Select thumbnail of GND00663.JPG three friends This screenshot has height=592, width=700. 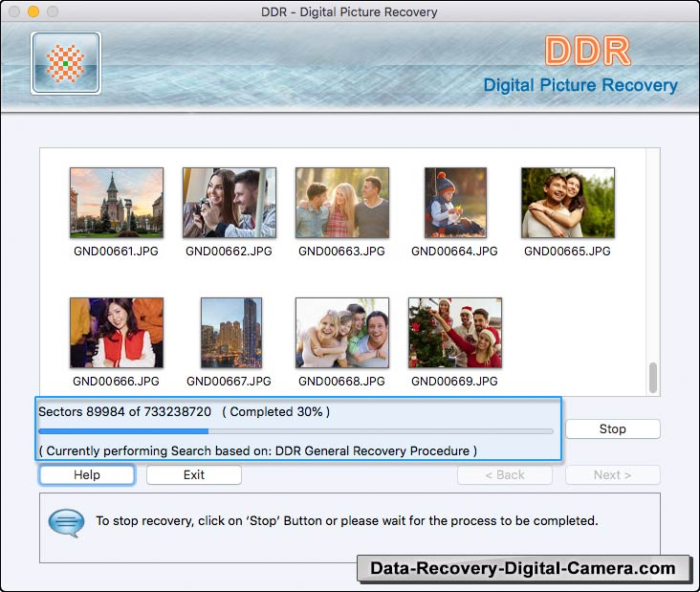point(342,203)
